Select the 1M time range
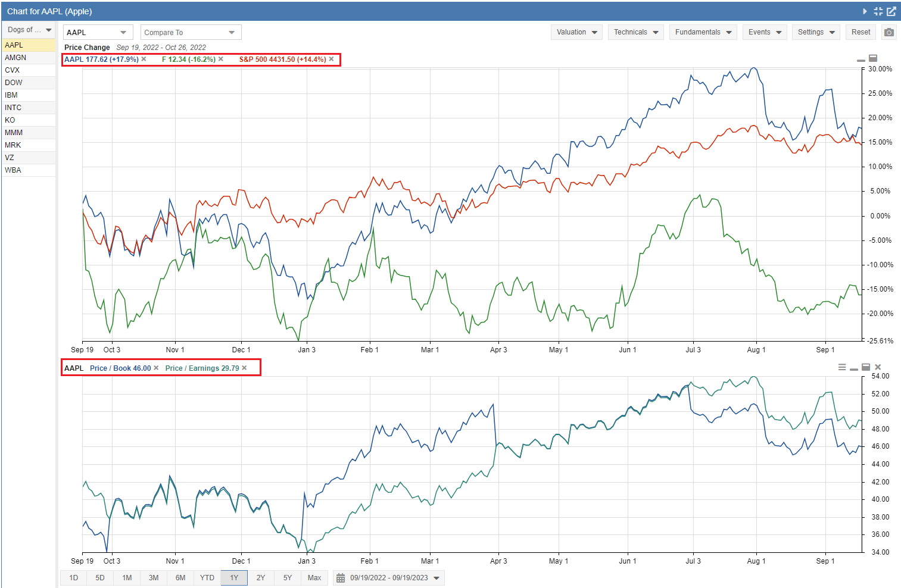Image resolution: width=901 pixels, height=588 pixels. (x=127, y=578)
